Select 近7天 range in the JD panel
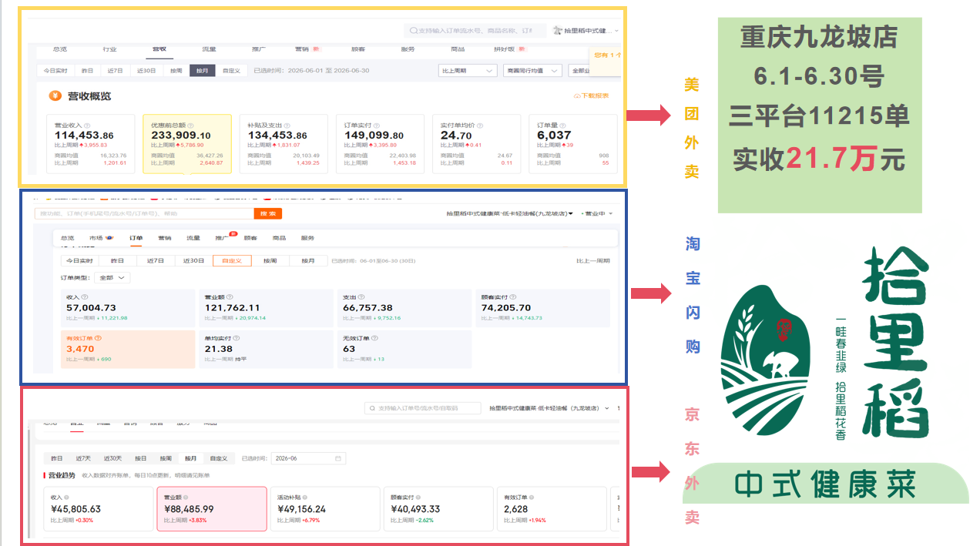The height and width of the screenshot is (546, 980). click(x=83, y=458)
